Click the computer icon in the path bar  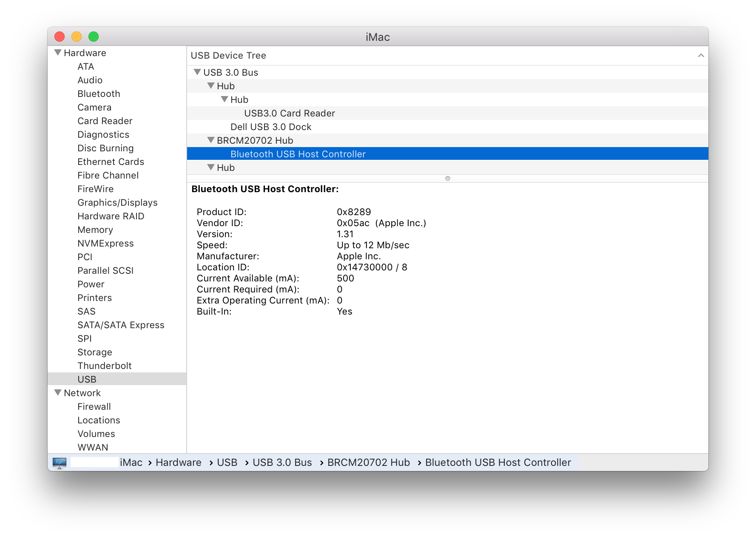(x=60, y=462)
